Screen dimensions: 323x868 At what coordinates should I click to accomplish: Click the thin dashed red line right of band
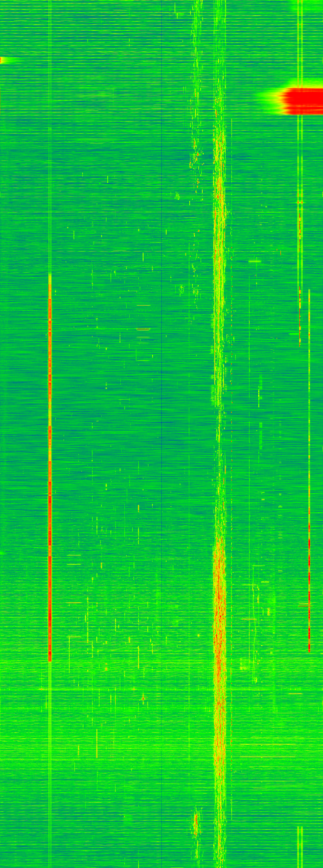point(232,404)
